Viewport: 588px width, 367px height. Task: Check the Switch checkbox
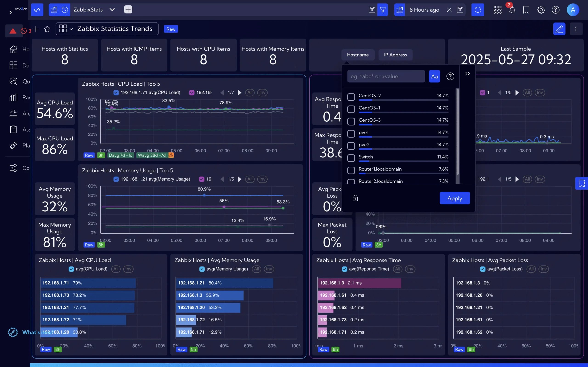[x=351, y=158]
